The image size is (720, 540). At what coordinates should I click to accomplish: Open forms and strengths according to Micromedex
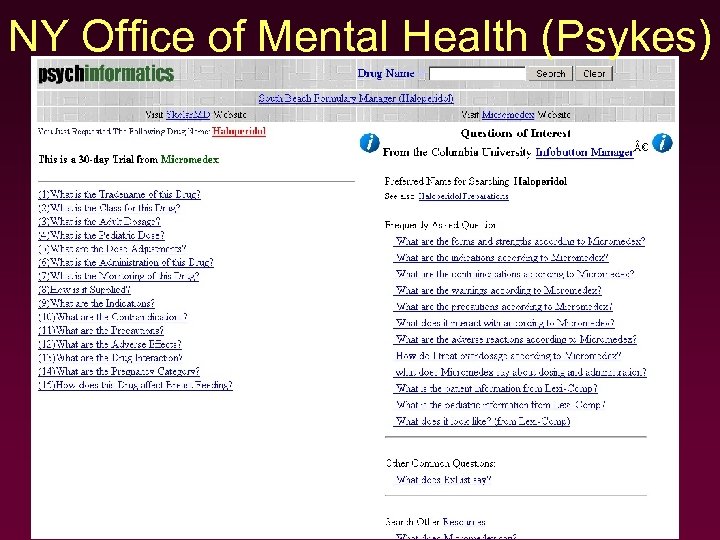pyautogui.click(x=520, y=241)
